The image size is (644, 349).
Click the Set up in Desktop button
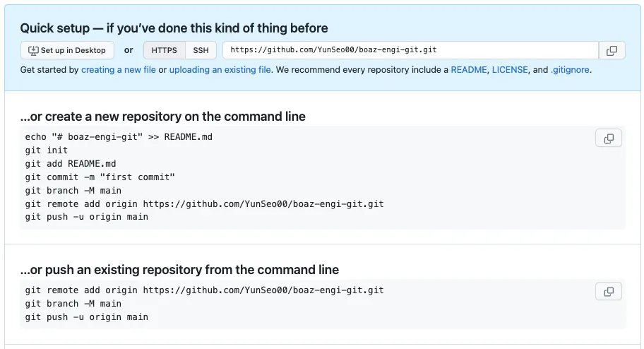[x=67, y=50]
